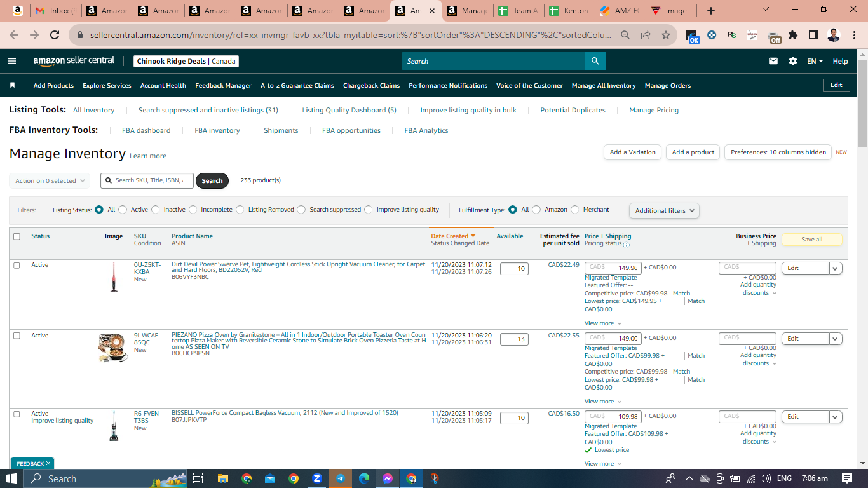868x488 pixels.
Task: Choose the Active listing status filter
Action: click(123, 210)
